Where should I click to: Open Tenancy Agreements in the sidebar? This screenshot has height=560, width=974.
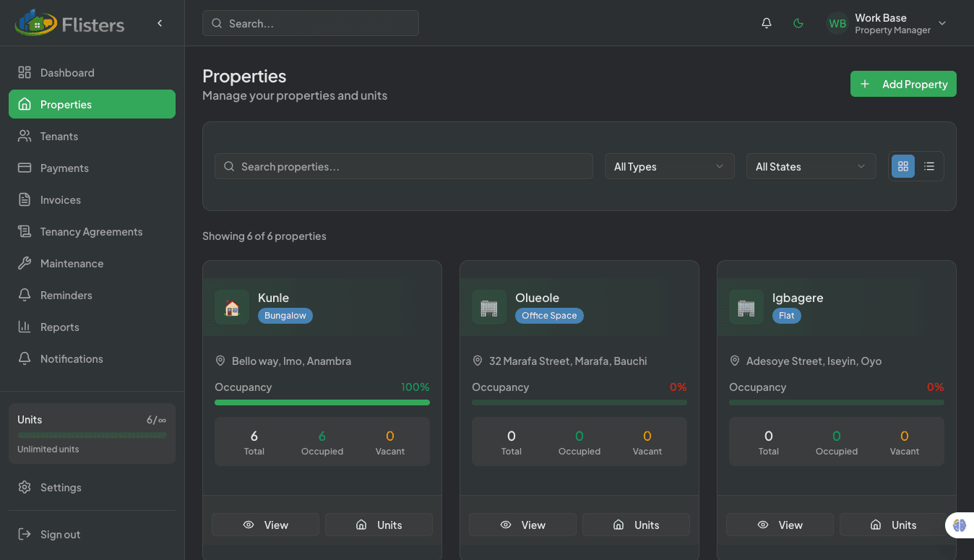[x=91, y=232]
